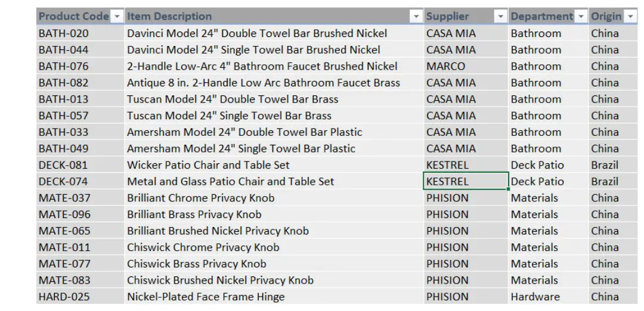Select the MARCO supplier cell
The height and width of the screenshot is (311, 644).
[x=466, y=66]
